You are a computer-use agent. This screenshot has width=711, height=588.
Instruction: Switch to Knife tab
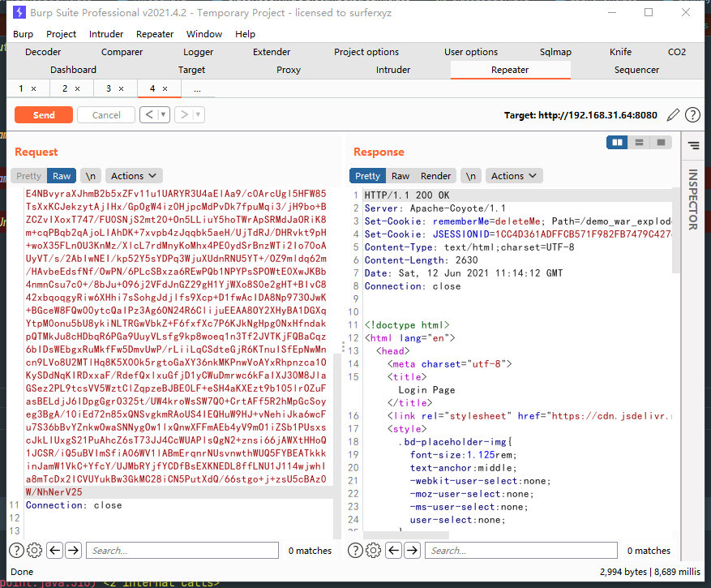pos(620,52)
